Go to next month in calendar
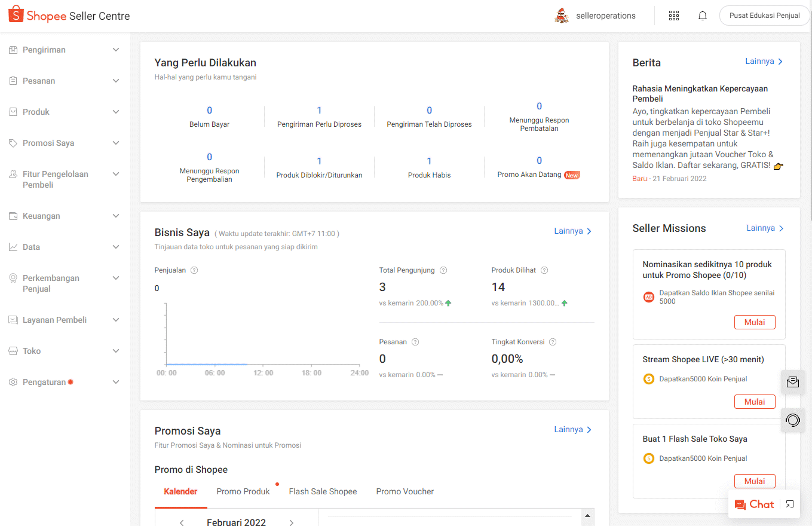This screenshot has height=526, width=812. tap(292, 522)
